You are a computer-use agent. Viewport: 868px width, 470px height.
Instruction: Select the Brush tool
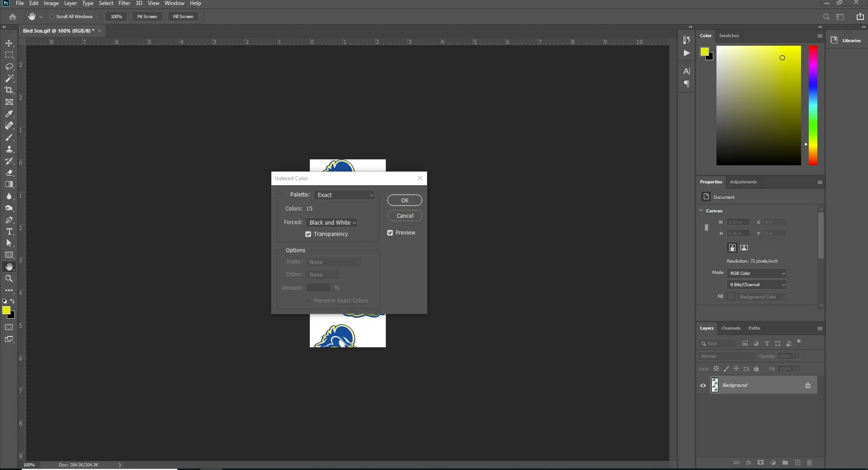(9, 137)
